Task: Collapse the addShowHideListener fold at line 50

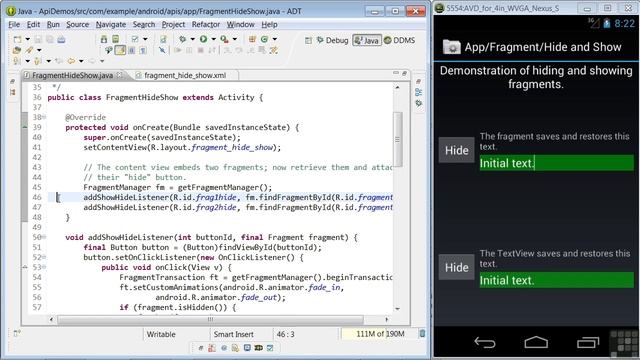Action: pos(44,237)
